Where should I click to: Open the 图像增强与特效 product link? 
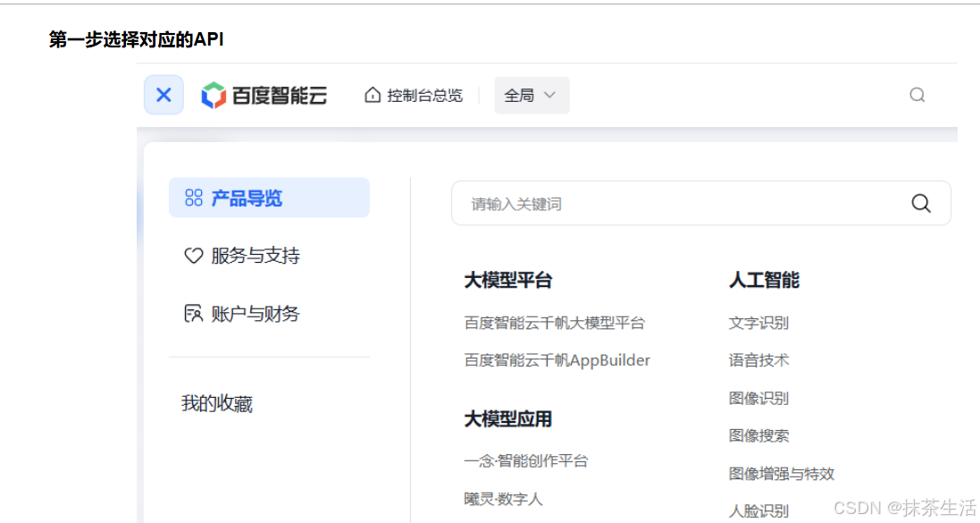[x=782, y=474]
